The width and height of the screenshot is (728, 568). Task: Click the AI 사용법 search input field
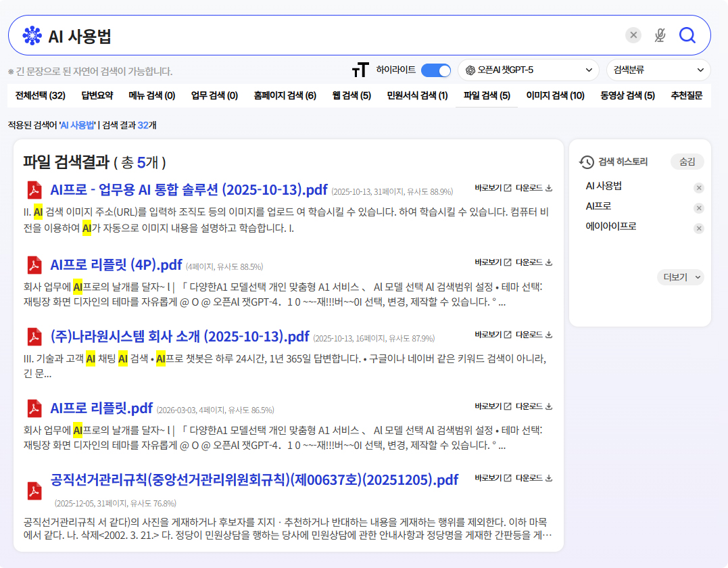point(331,35)
